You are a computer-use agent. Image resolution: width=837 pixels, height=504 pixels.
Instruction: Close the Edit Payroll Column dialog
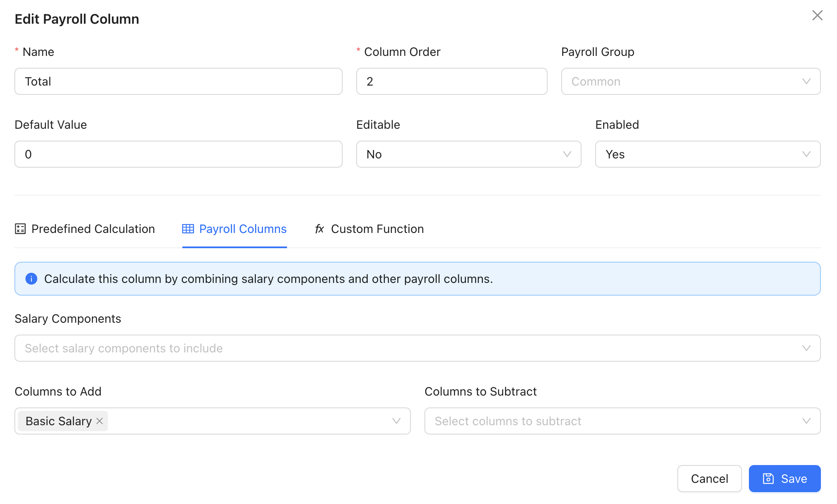coord(817,16)
